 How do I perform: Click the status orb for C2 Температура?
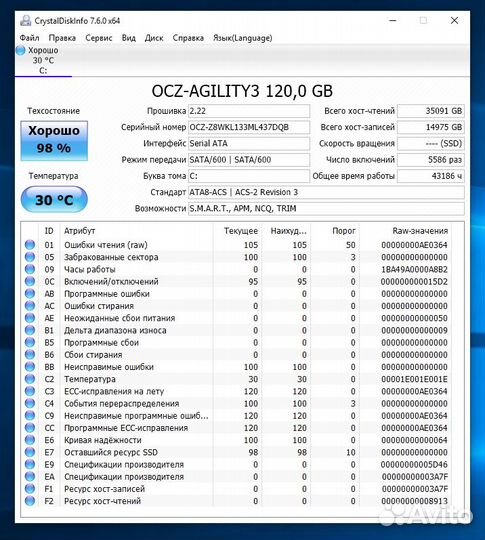pyautogui.click(x=30, y=379)
